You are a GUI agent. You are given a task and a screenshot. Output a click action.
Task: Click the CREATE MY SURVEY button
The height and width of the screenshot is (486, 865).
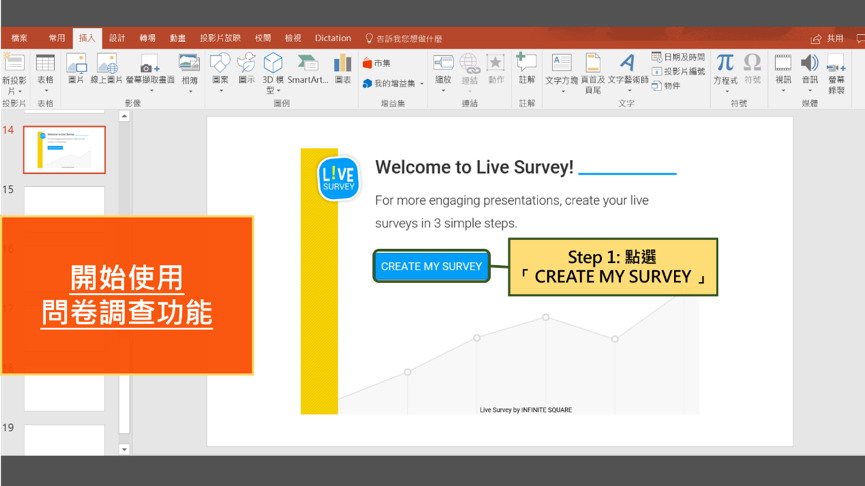[x=431, y=266]
